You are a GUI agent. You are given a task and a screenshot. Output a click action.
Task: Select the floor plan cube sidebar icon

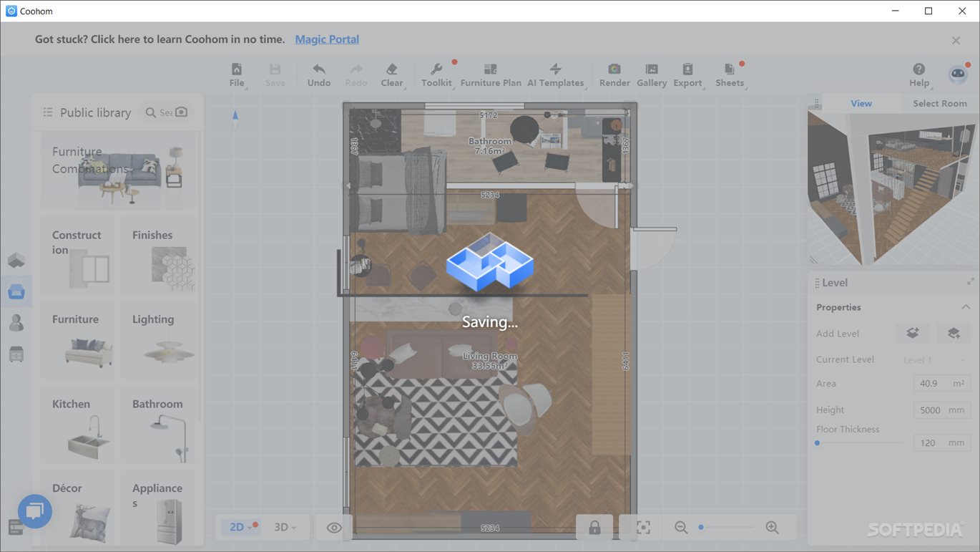[16, 260]
